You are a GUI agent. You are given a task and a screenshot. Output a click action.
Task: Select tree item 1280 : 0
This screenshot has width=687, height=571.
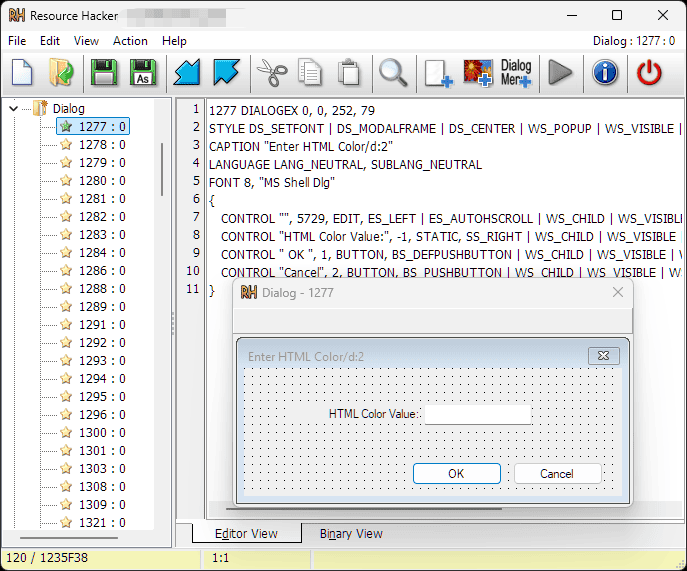click(102, 181)
